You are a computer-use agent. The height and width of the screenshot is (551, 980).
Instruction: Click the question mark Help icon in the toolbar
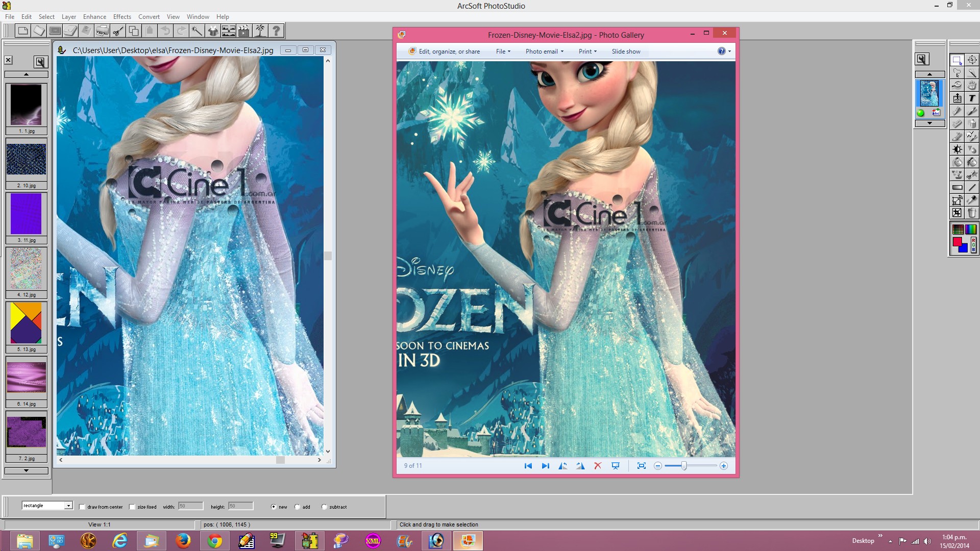pyautogui.click(x=276, y=31)
